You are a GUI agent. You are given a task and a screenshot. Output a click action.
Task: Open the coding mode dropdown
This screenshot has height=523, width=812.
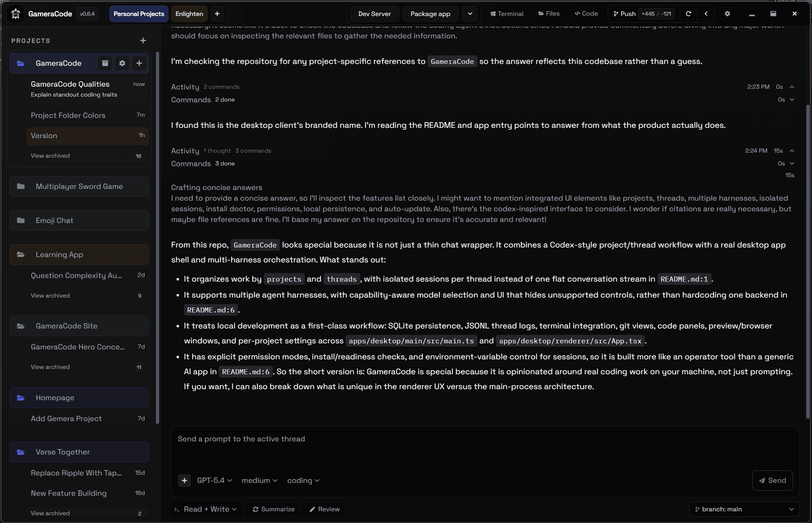point(303,480)
